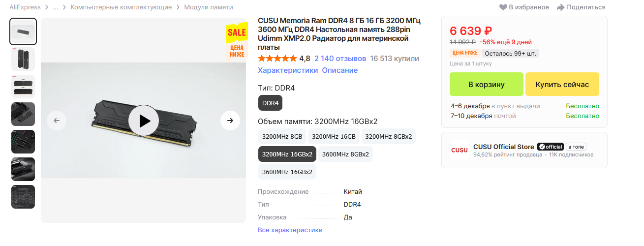This screenshot has height=246, width=644.
Task: Click the CUSU store logo
Action: coord(460,150)
